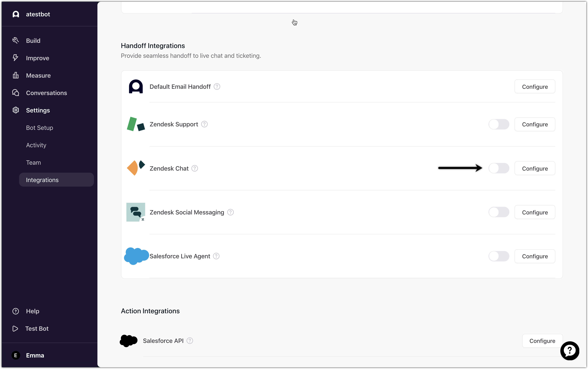Toggle Salesforce Live Agent integration on
This screenshot has height=369, width=588.
tap(499, 256)
